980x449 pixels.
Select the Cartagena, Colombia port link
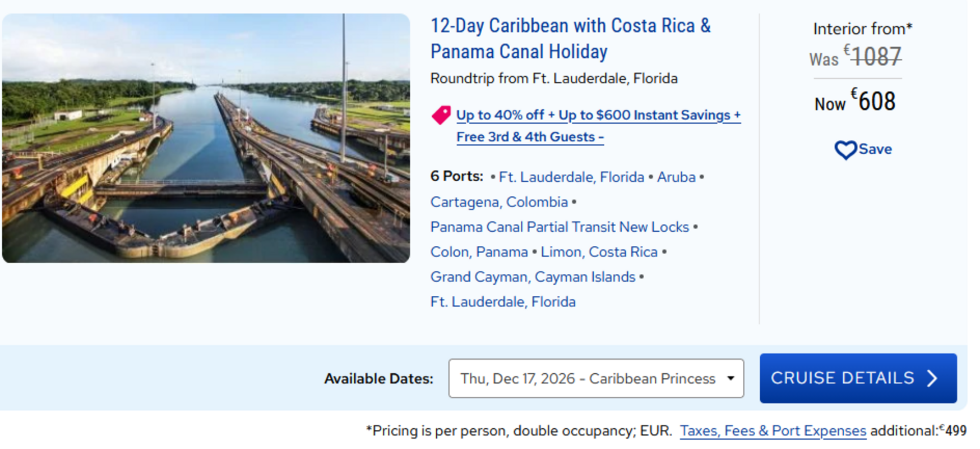coord(499,202)
